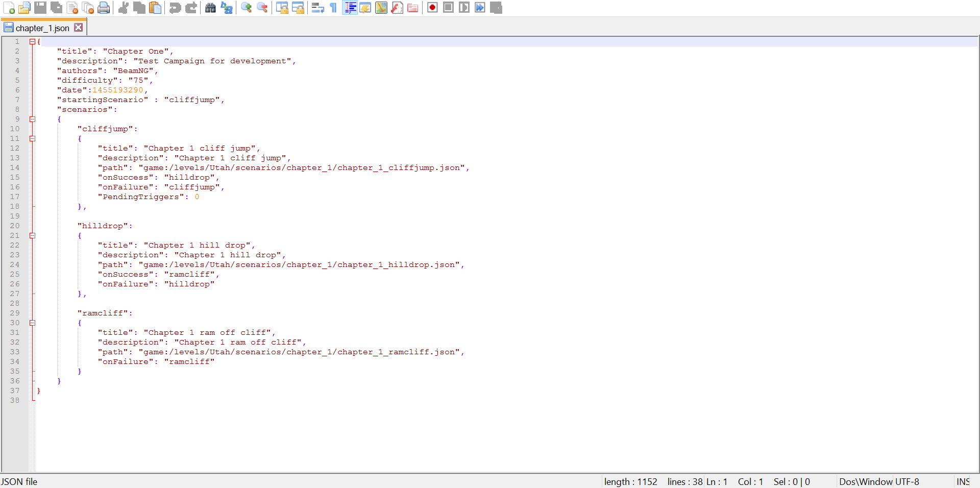Click the Save All toolbar icon

tap(56, 8)
